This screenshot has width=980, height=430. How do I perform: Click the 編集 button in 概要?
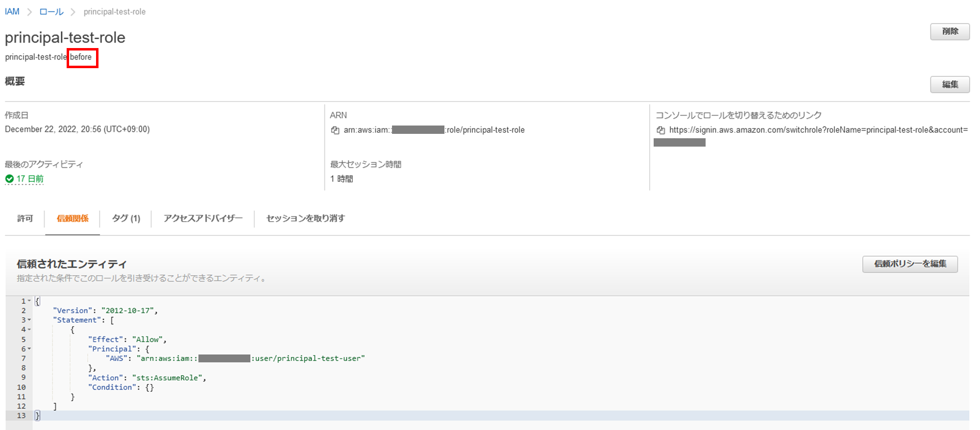pyautogui.click(x=950, y=84)
